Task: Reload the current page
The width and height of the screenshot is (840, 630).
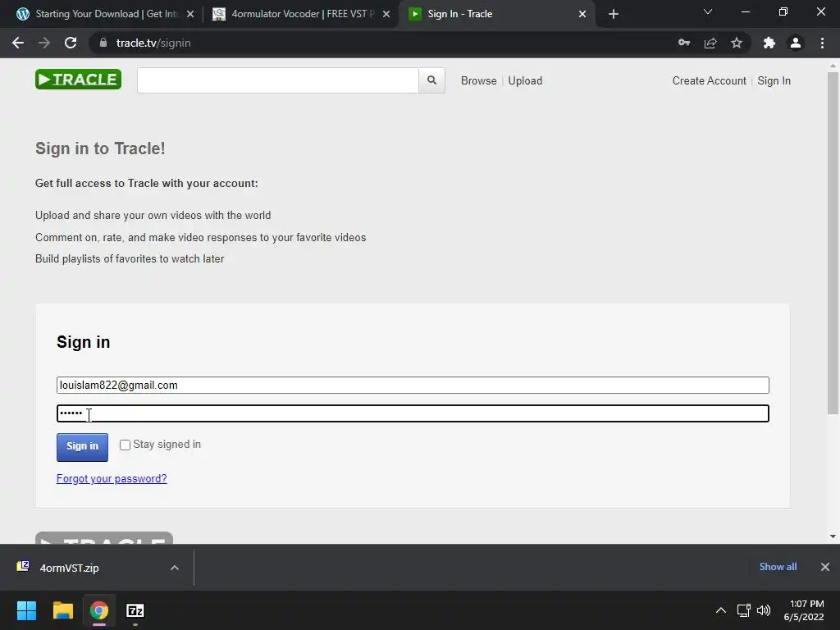Action: coord(71,43)
